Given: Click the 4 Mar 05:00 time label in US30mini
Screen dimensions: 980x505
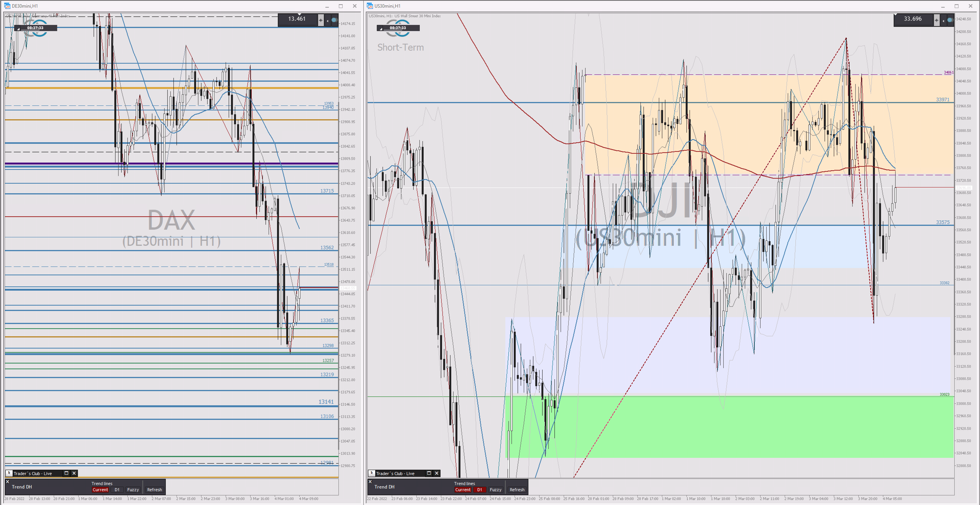Looking at the screenshot, I should click(x=892, y=498).
